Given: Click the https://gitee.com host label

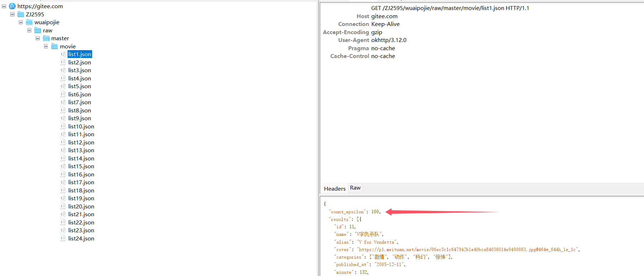Looking at the screenshot, I should pyautogui.click(x=40, y=6).
